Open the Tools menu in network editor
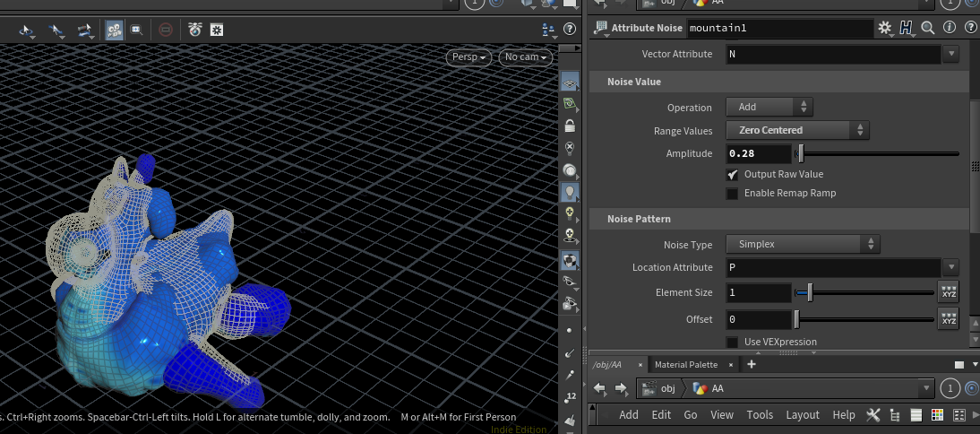Screen dimensions: 980x434 coord(760,414)
